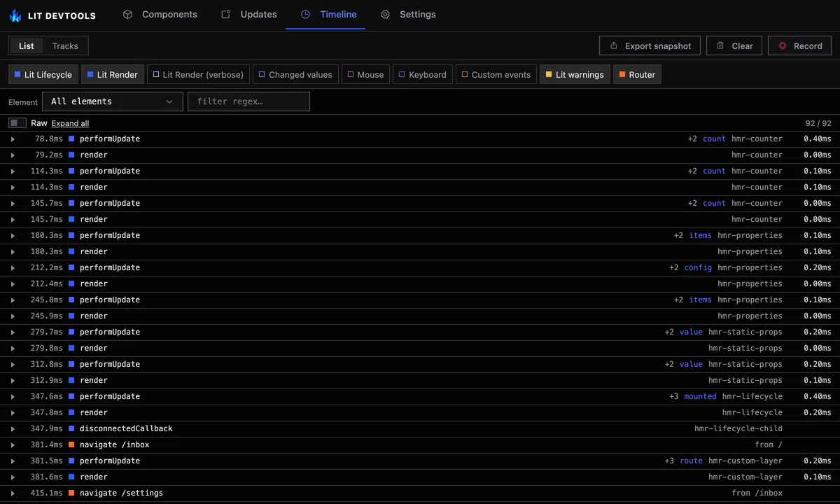The image size is (840, 504).
Task: Select the hmr-lifecycle-child element name
Action: click(738, 428)
